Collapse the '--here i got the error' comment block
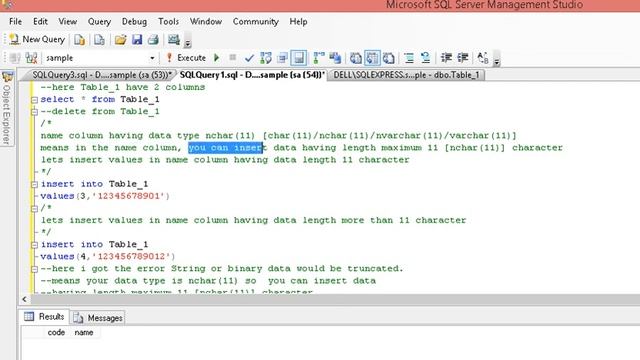Viewport: 640px width, 360px height. pyautogui.click(x=35, y=269)
